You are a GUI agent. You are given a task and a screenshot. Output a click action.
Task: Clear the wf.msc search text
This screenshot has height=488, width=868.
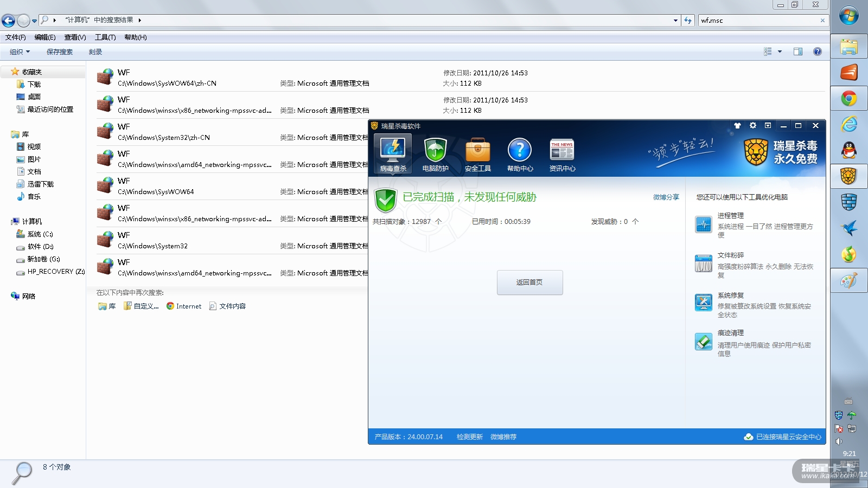click(x=822, y=21)
